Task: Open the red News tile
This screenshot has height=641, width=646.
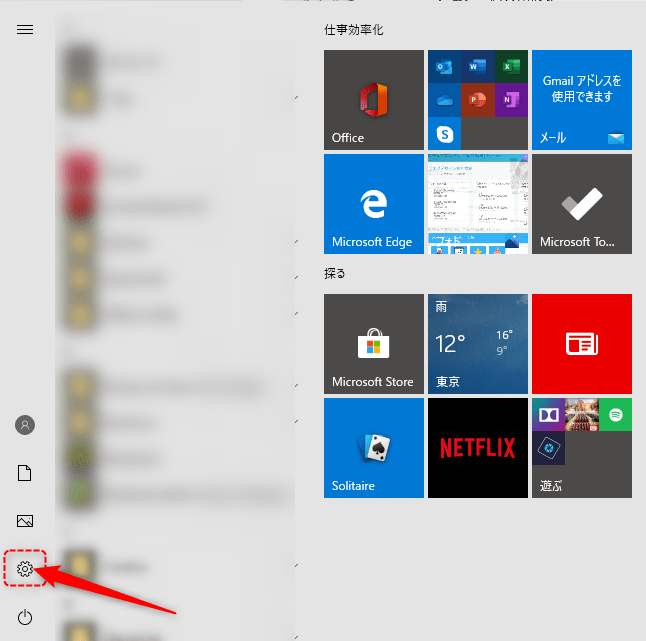Action: click(582, 344)
